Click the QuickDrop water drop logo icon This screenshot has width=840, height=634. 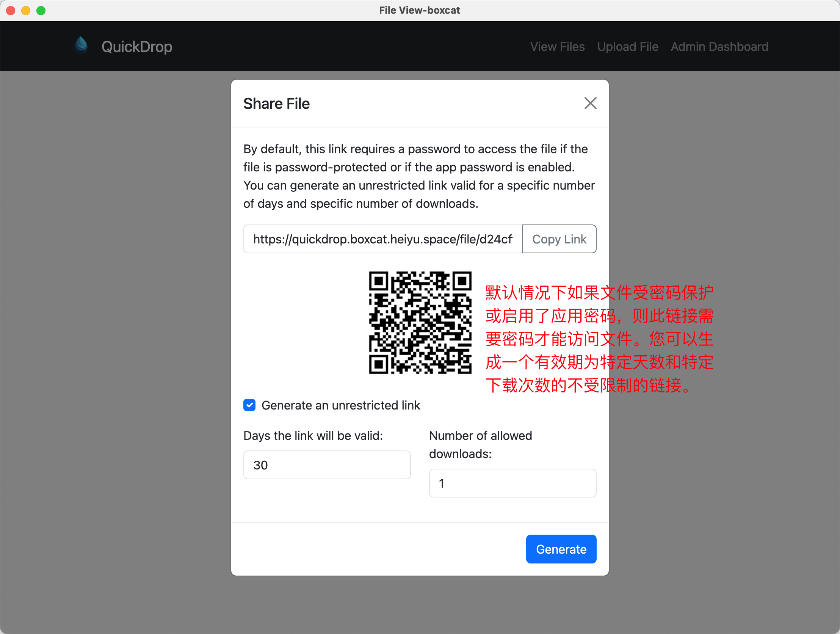pos(81,46)
